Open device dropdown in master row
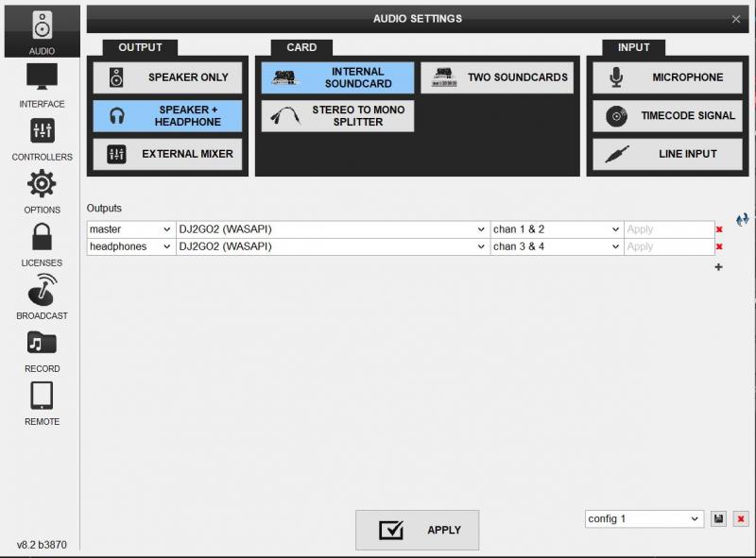This screenshot has height=558, width=756. [x=333, y=229]
